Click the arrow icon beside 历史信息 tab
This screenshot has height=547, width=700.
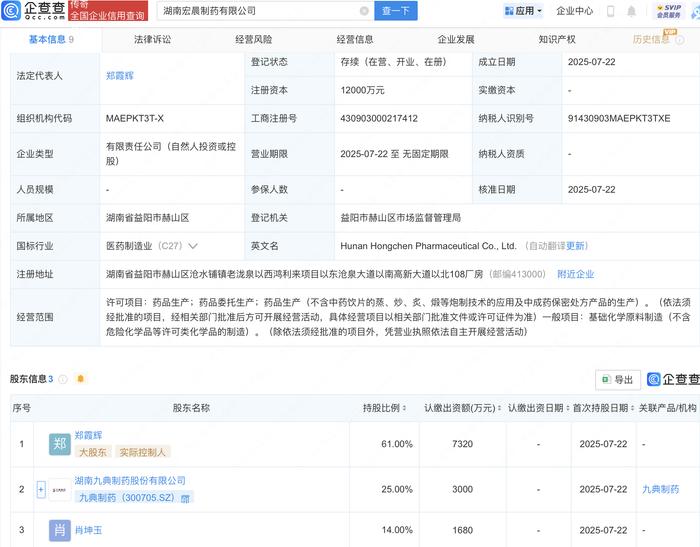tap(679, 40)
